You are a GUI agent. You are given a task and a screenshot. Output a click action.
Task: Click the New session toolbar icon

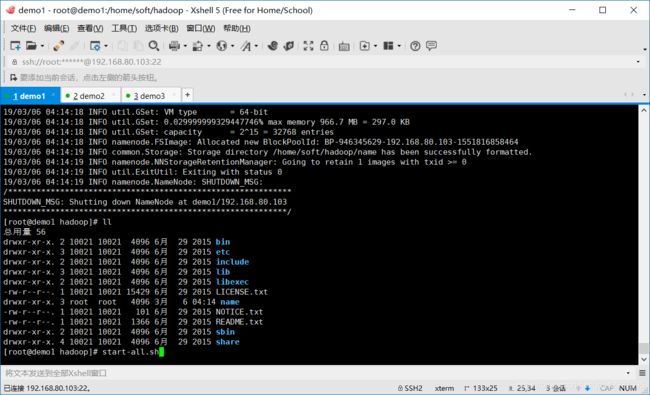tap(15, 46)
